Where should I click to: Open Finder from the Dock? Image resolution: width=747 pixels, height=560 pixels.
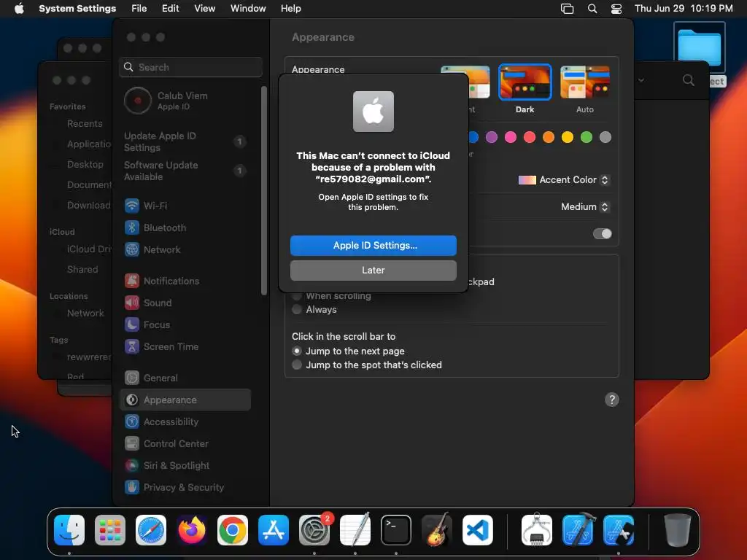click(69, 530)
